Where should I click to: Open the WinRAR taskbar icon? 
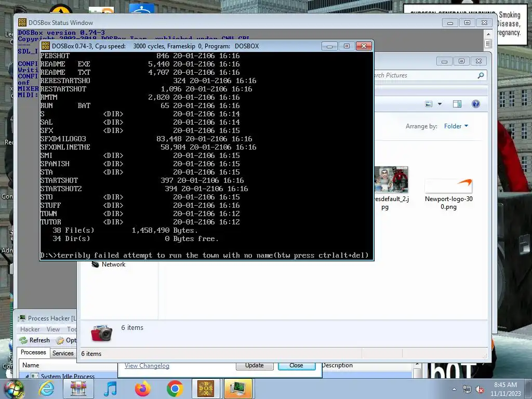coord(78,389)
